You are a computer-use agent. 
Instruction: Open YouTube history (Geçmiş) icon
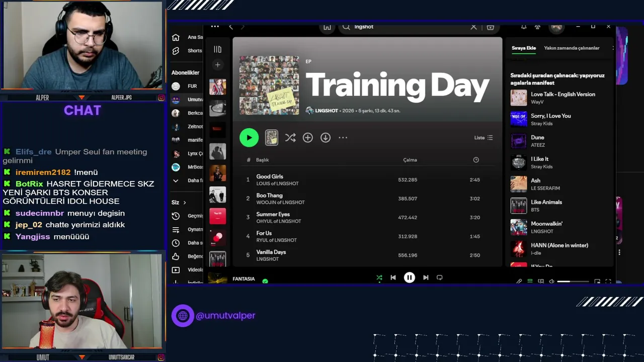(176, 216)
